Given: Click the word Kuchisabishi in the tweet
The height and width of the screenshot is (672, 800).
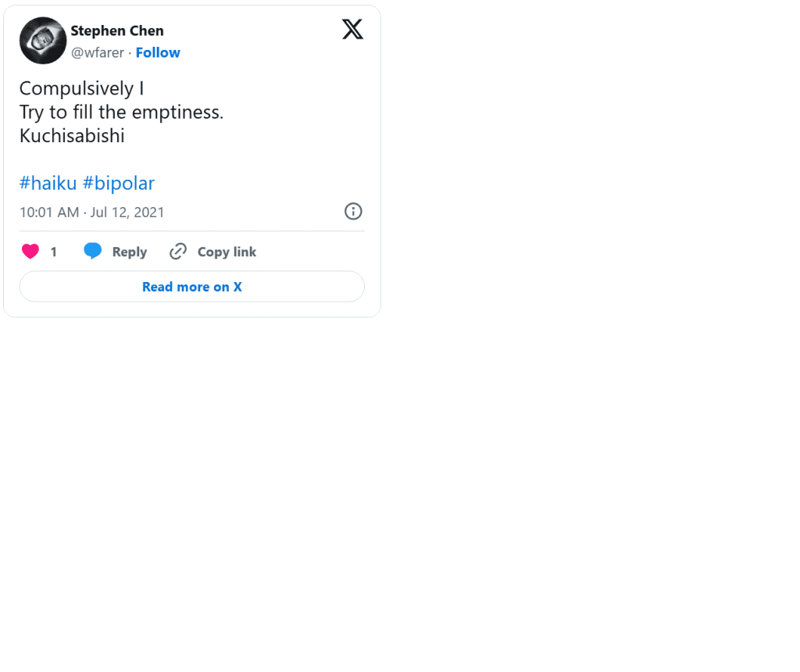Looking at the screenshot, I should coord(72,136).
